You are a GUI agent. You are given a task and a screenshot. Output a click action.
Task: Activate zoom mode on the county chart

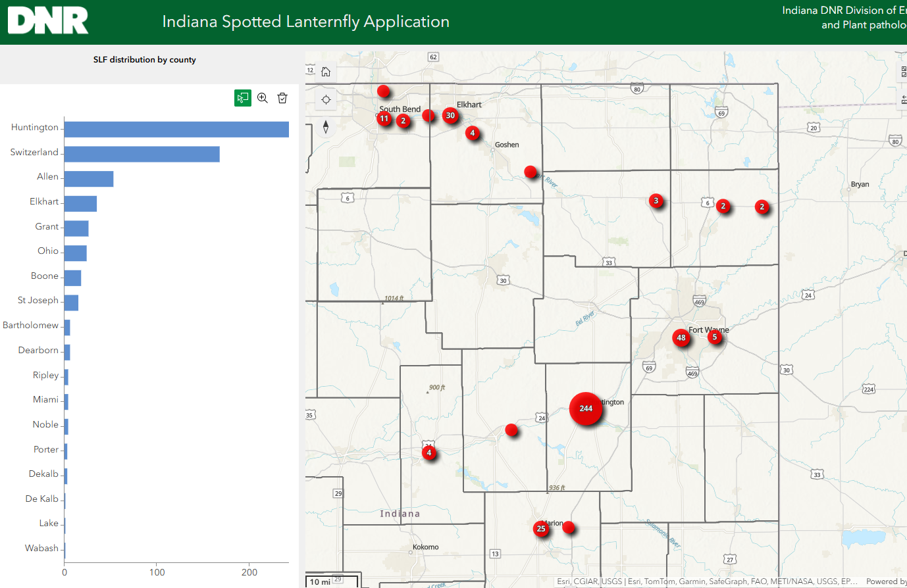click(x=263, y=97)
